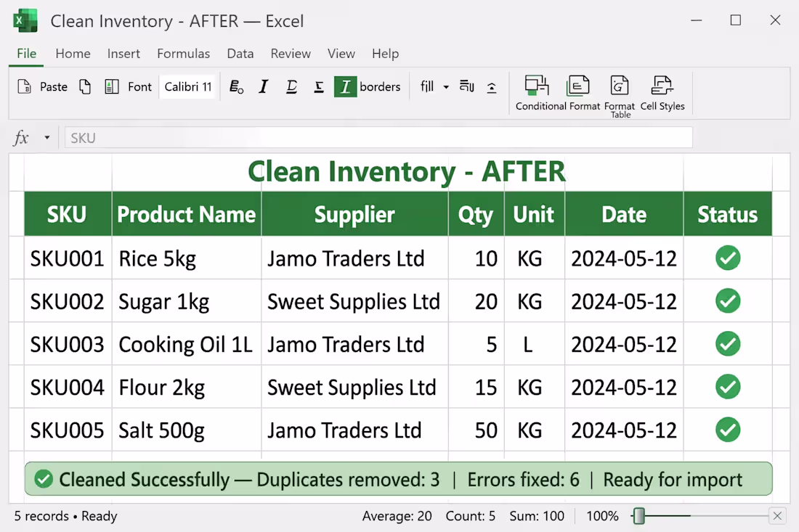799x532 pixels.
Task: Expand the dropdown arrow next to fx
Action: [47, 137]
